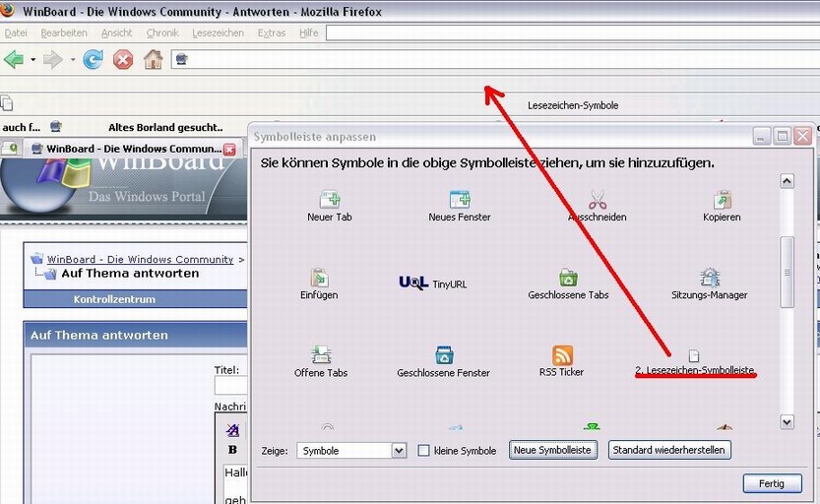
Task: Open the Zeige Symbole dropdown
Action: pyautogui.click(x=351, y=450)
